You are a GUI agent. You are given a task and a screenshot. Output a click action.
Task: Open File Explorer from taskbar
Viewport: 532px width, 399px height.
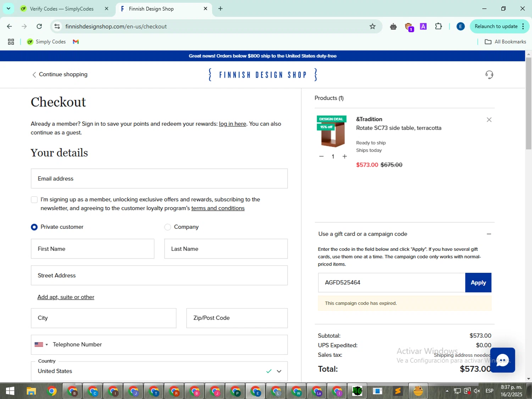31,391
